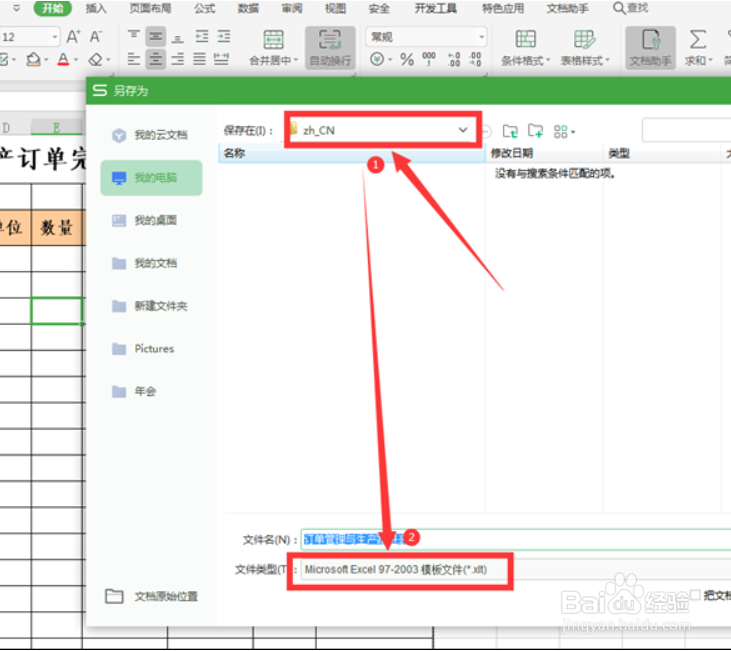Sort by 类型 column header
This screenshot has width=731, height=651.
tap(662, 153)
